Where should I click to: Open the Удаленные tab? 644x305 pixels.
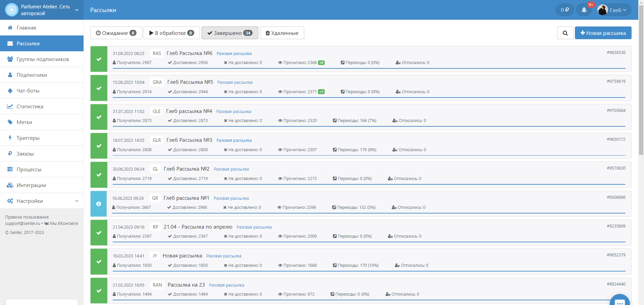tap(282, 33)
